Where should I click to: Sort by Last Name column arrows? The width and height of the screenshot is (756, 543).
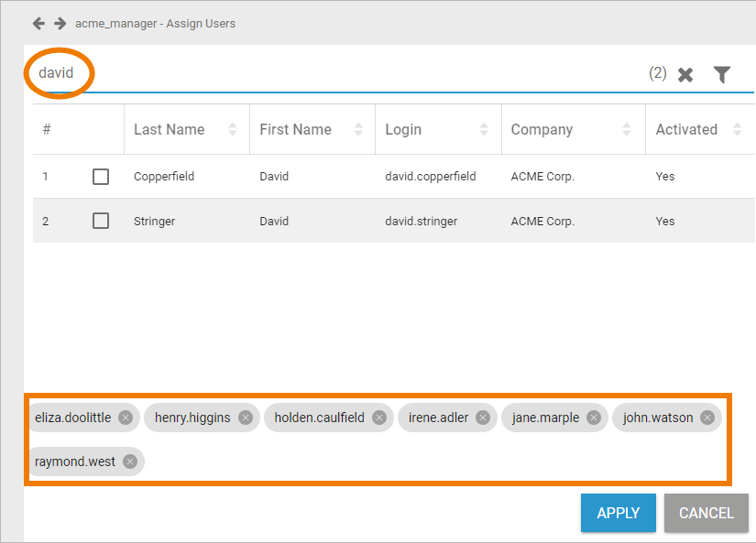(233, 129)
